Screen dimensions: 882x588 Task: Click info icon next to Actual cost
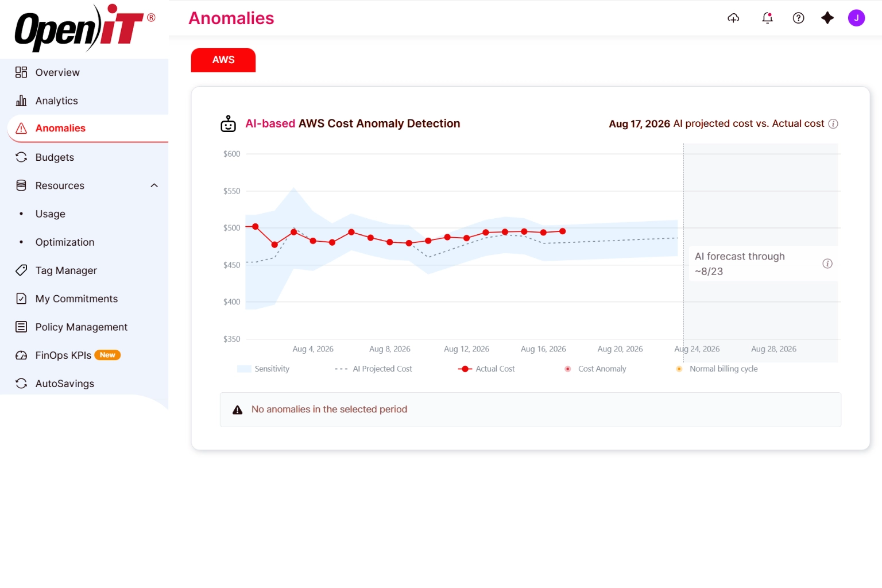pos(833,123)
